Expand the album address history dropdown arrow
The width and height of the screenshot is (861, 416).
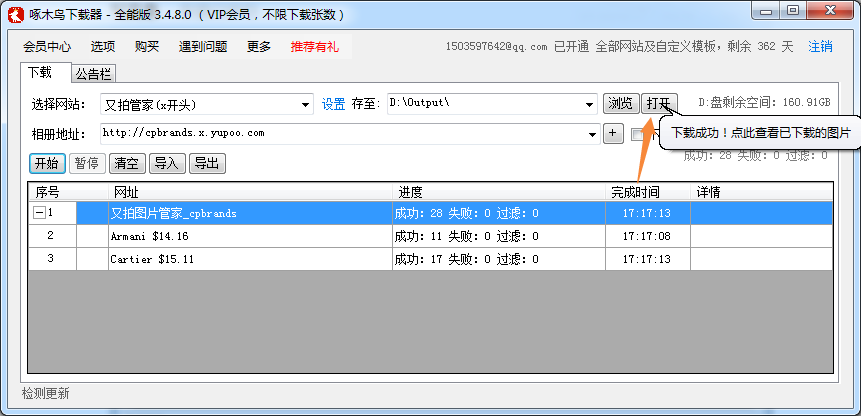click(x=593, y=134)
